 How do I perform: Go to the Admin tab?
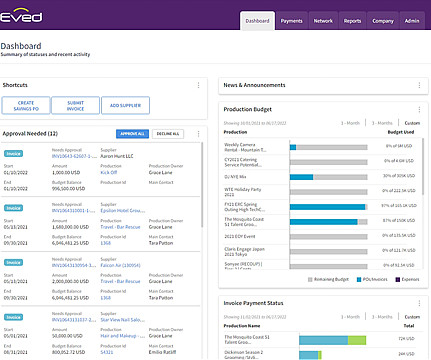pyautogui.click(x=412, y=21)
